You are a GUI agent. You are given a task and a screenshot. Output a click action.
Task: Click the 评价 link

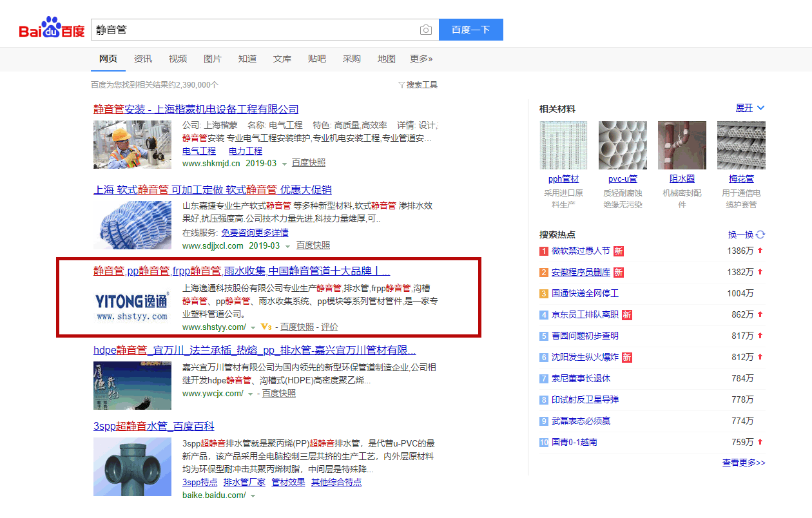tap(329, 327)
